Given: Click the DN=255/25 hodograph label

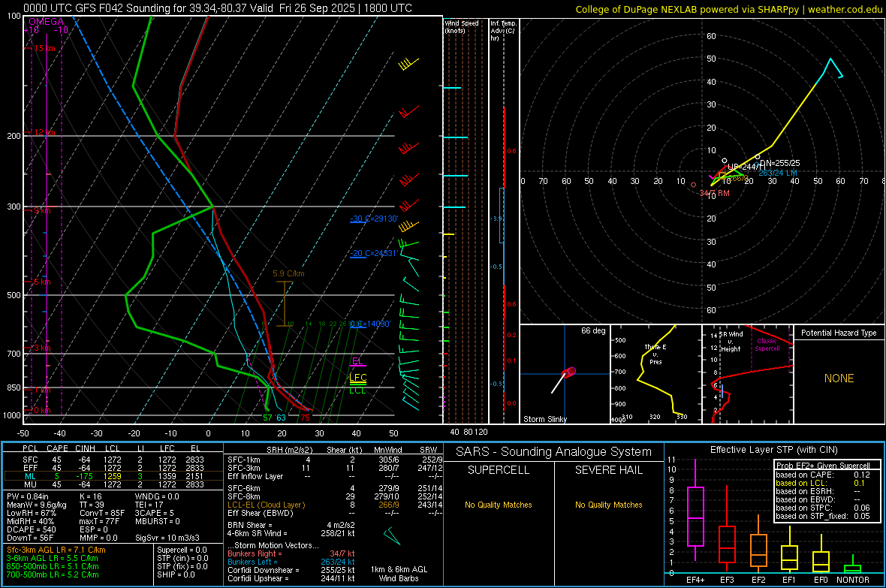Looking at the screenshot, I should (780, 163).
